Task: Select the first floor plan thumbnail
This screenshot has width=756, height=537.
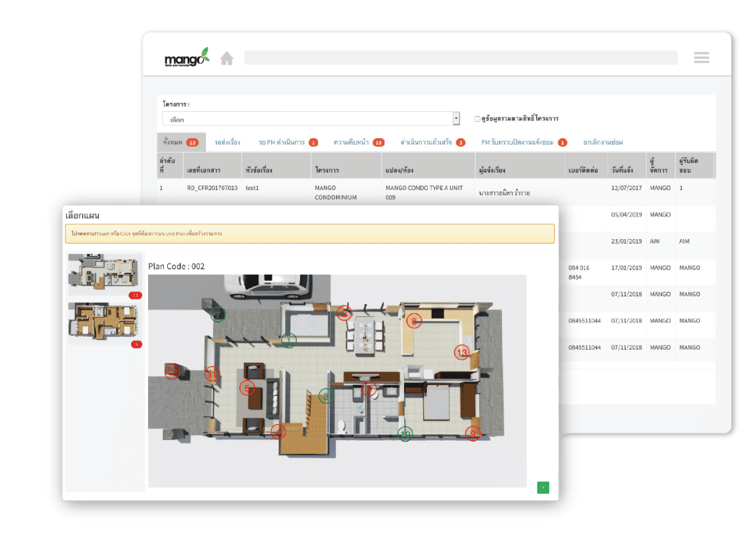Action: click(x=105, y=273)
